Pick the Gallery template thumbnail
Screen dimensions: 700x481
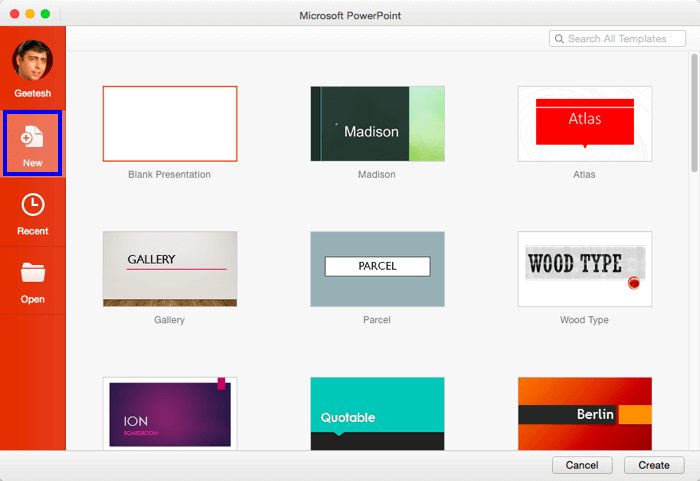coord(170,269)
